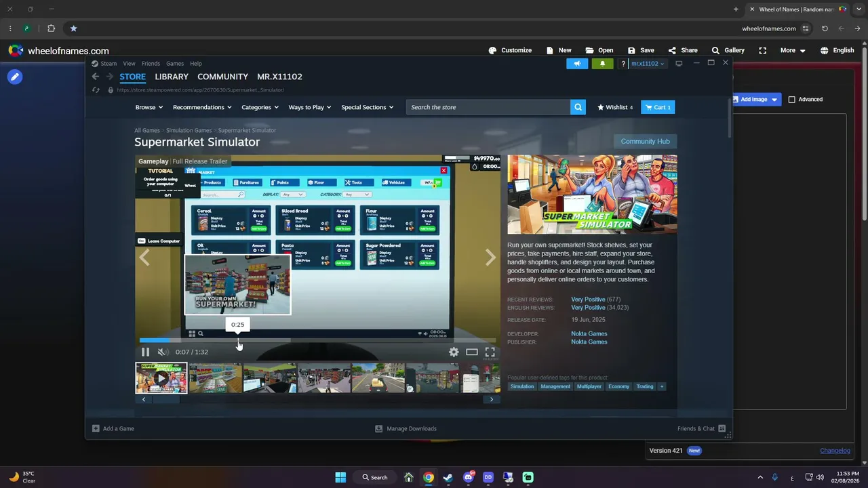868x488 pixels.
Task: Click the All Games breadcrumb link
Action: pos(147,130)
